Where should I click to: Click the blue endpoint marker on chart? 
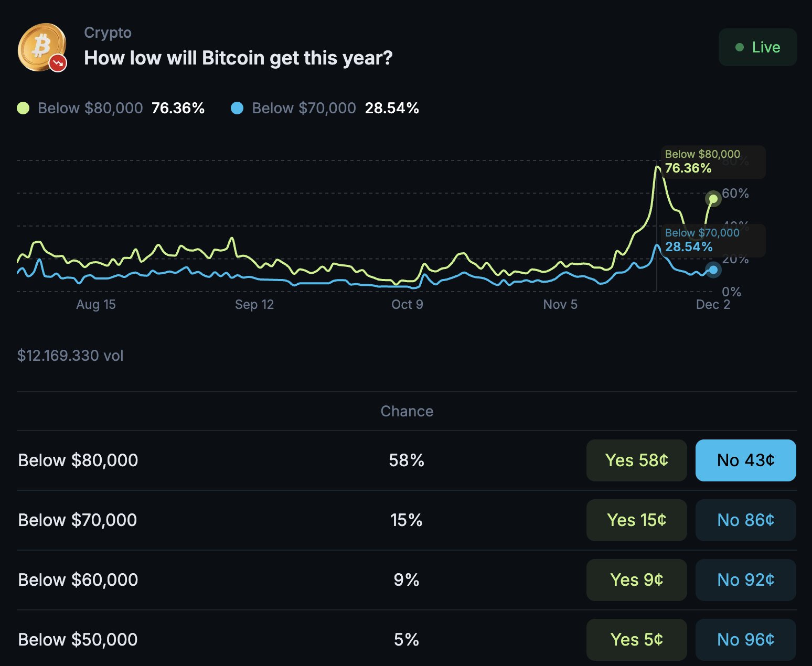(x=713, y=270)
